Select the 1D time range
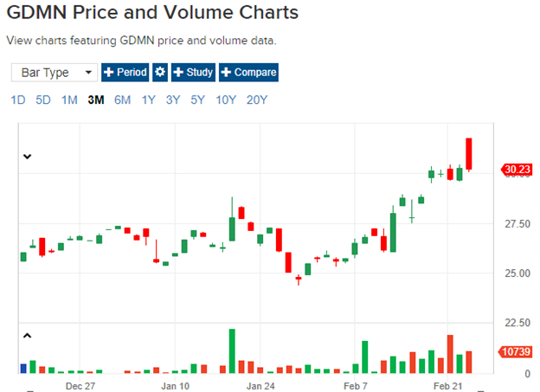Viewport: 540px width, 392px height. click(x=17, y=100)
